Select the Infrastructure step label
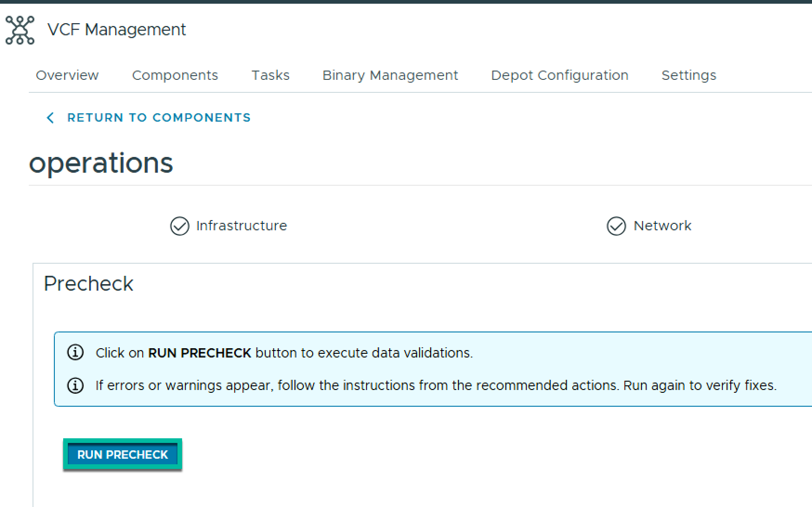Image resolution: width=812 pixels, height=507 pixels. pos(242,226)
